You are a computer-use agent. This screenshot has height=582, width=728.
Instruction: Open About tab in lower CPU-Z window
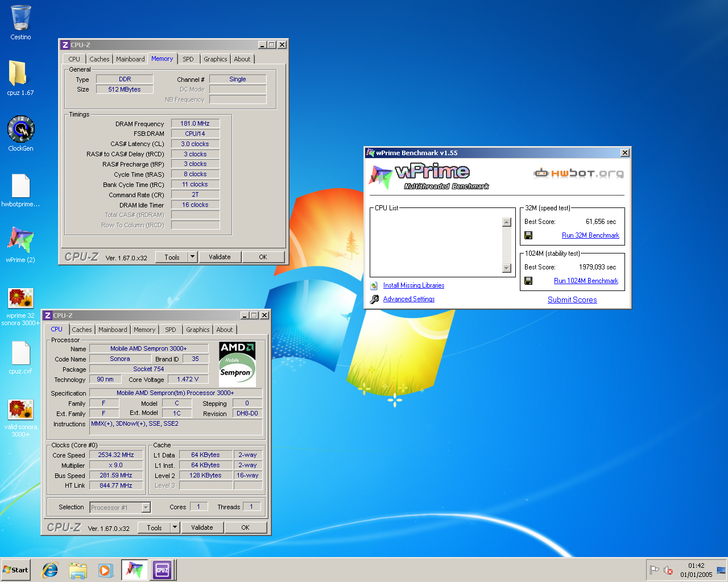click(x=225, y=330)
